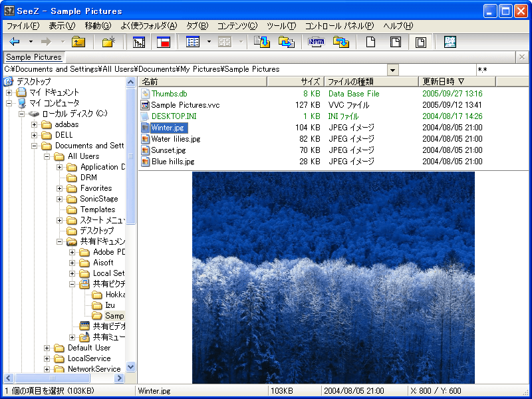Click the blank page icon in toolbar
This screenshot has height=399, width=532.
click(x=371, y=42)
